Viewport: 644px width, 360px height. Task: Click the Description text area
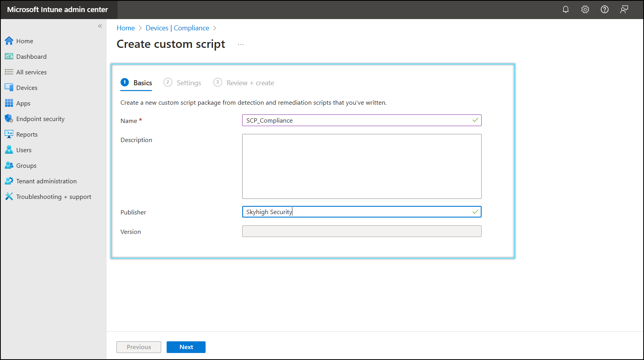[x=362, y=166]
